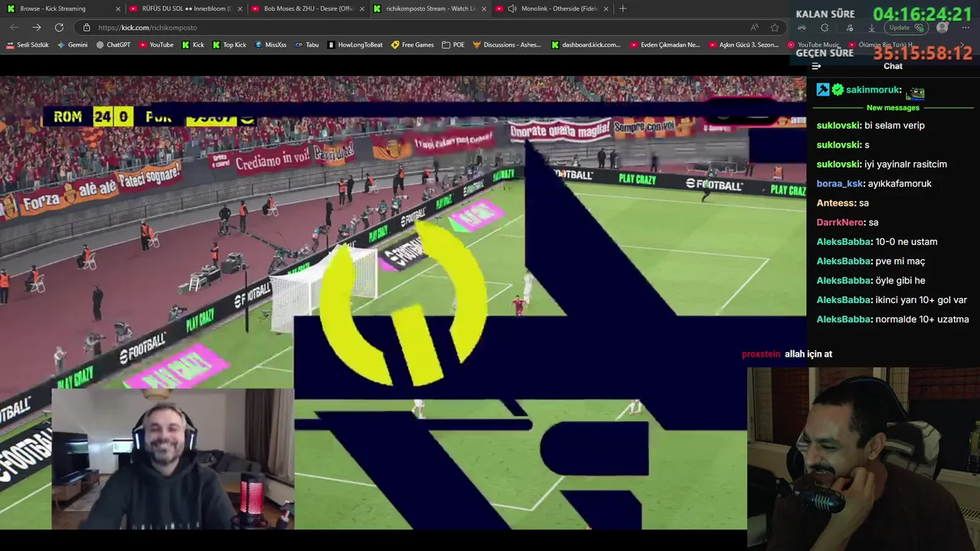Screen dimensions: 980x551
Task: Click AleksBabba on the '10-0 ne ustam' message
Action: pyautogui.click(x=844, y=242)
